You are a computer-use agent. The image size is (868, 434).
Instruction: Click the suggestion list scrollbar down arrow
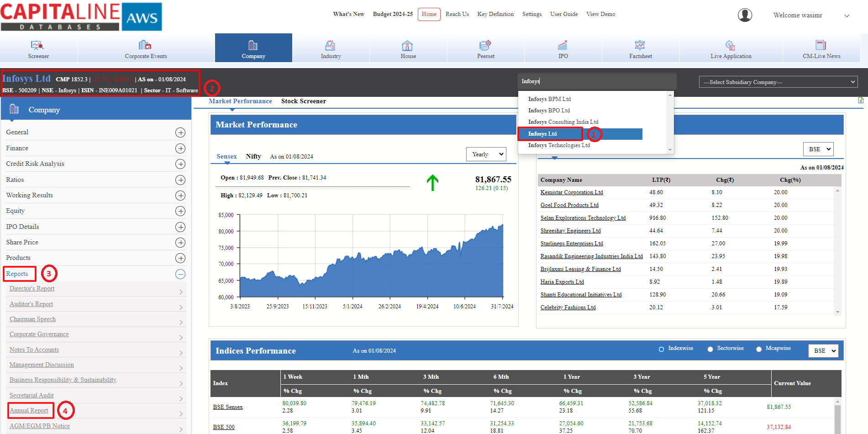tap(670, 150)
